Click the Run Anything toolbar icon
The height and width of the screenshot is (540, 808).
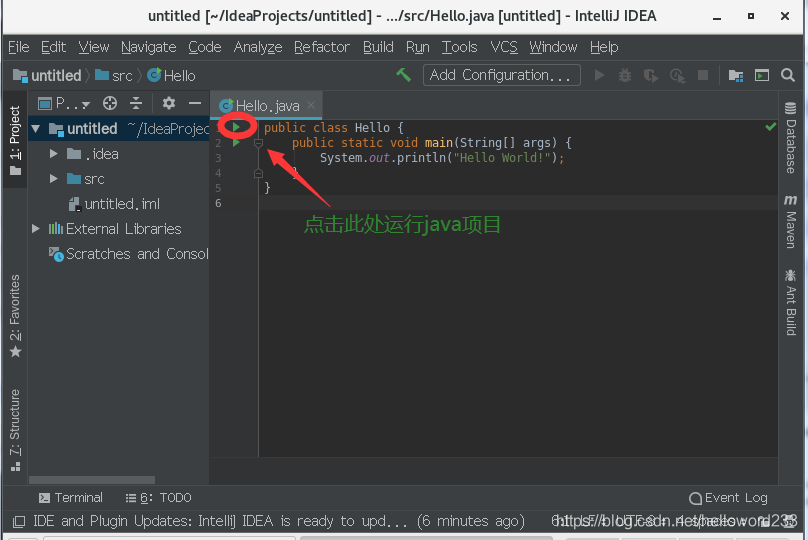point(762,75)
